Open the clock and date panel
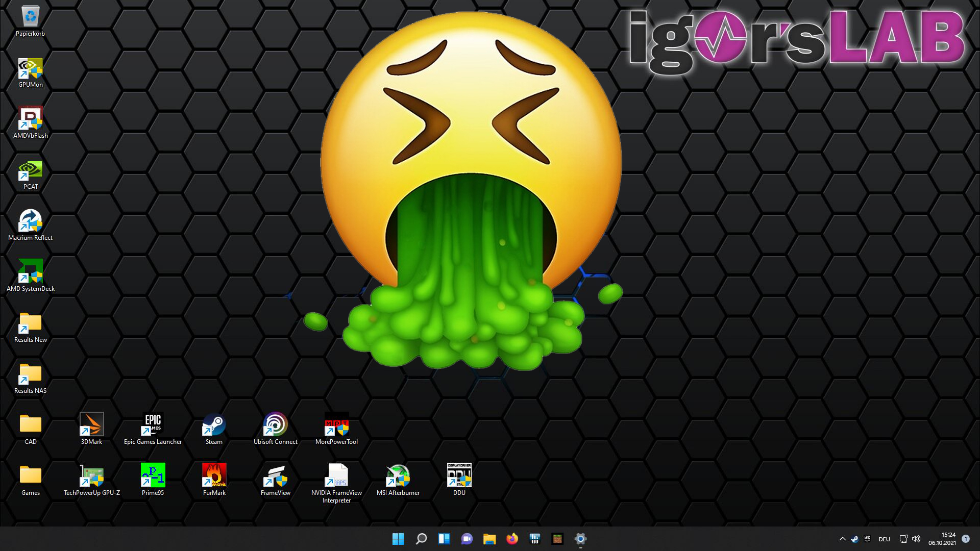The image size is (980, 551). (x=942, y=539)
